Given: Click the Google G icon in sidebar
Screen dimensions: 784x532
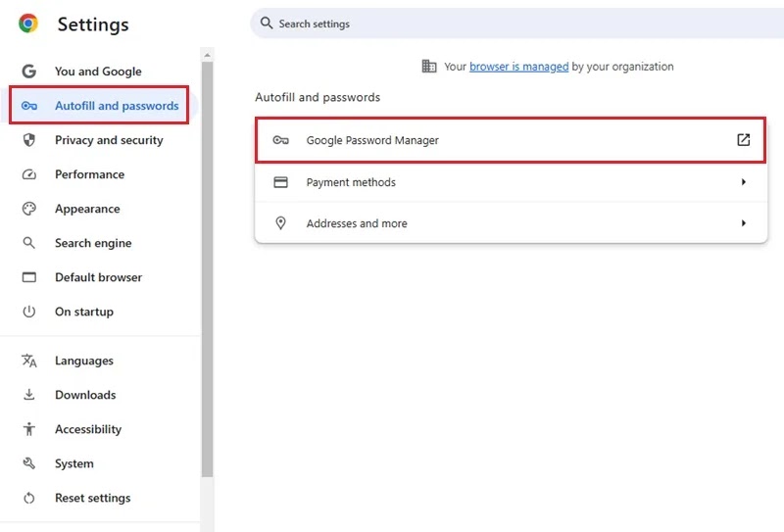Looking at the screenshot, I should 29,71.
